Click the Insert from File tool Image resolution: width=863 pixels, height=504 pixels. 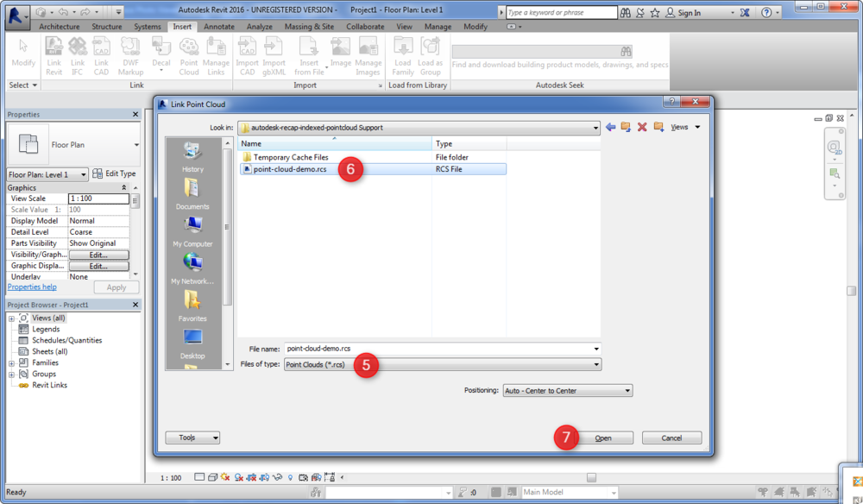309,55
